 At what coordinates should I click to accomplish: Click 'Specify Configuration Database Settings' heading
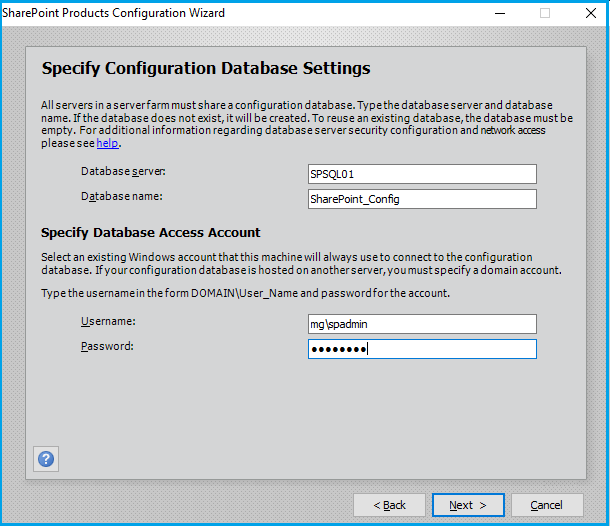point(206,69)
